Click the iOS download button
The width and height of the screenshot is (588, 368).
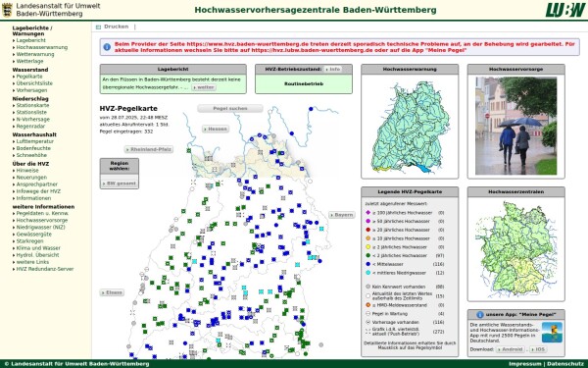click(x=538, y=349)
